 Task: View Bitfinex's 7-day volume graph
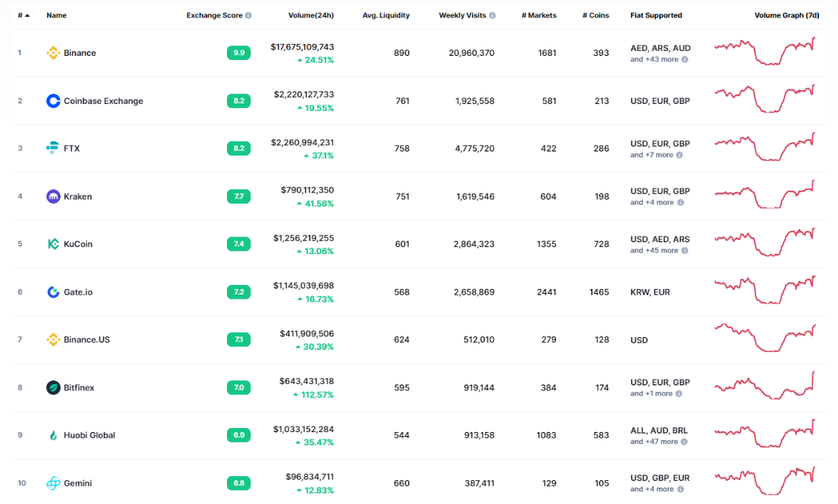765,385
